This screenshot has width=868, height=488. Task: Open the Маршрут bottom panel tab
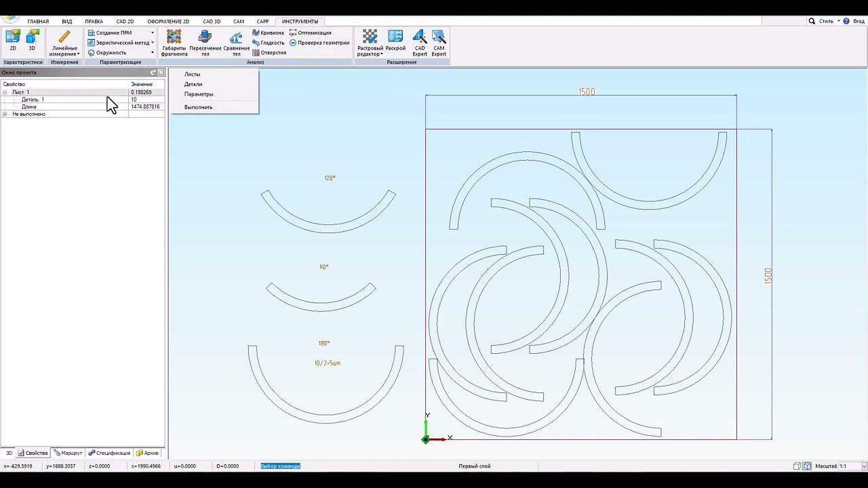click(68, 453)
